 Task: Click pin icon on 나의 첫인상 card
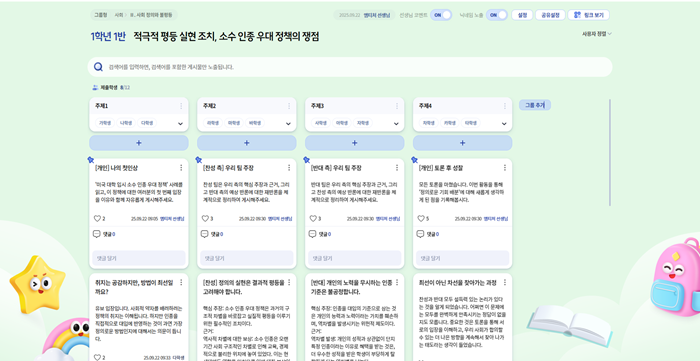pos(91,159)
